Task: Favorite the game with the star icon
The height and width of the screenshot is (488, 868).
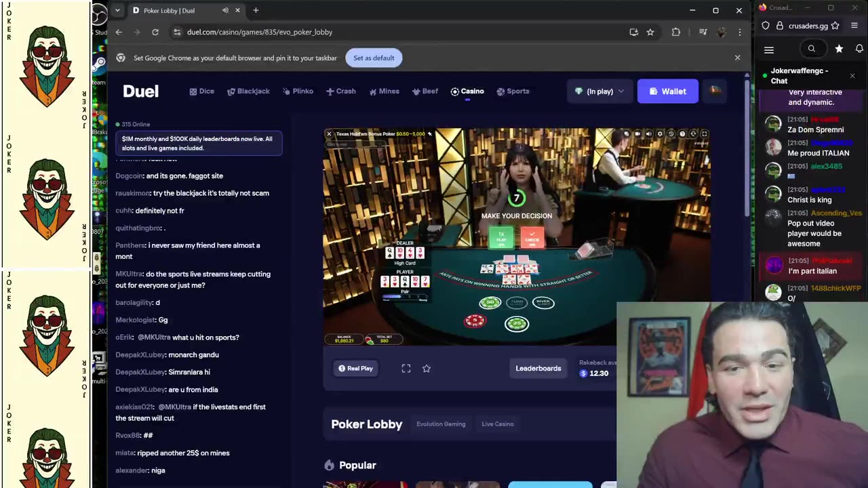Action: (427, 368)
